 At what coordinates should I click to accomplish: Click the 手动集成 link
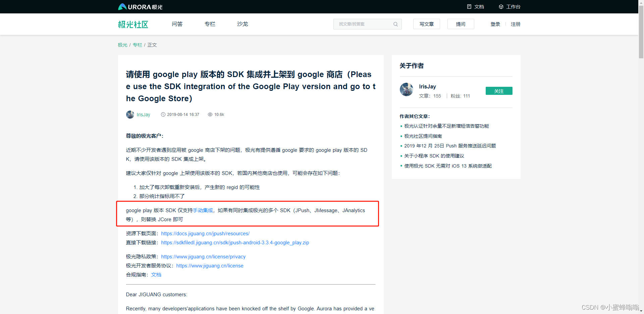[203, 210]
